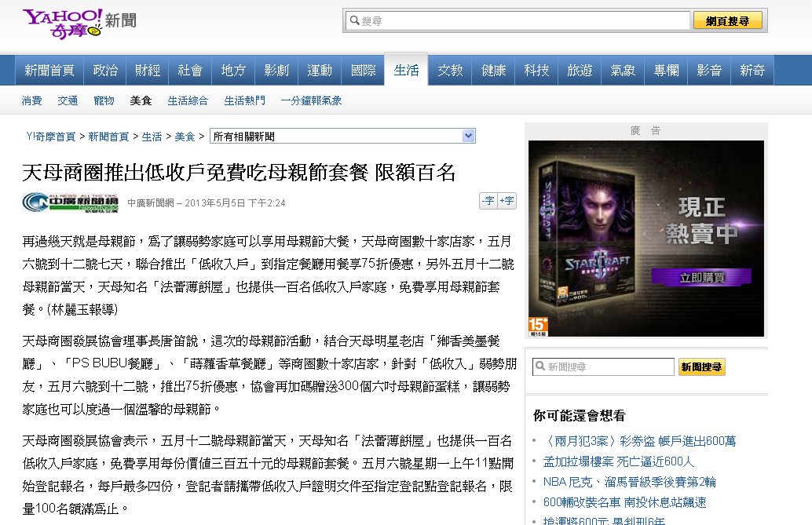
Task: Click the Yahoo! 奇摩 logo
Action: coord(63,22)
